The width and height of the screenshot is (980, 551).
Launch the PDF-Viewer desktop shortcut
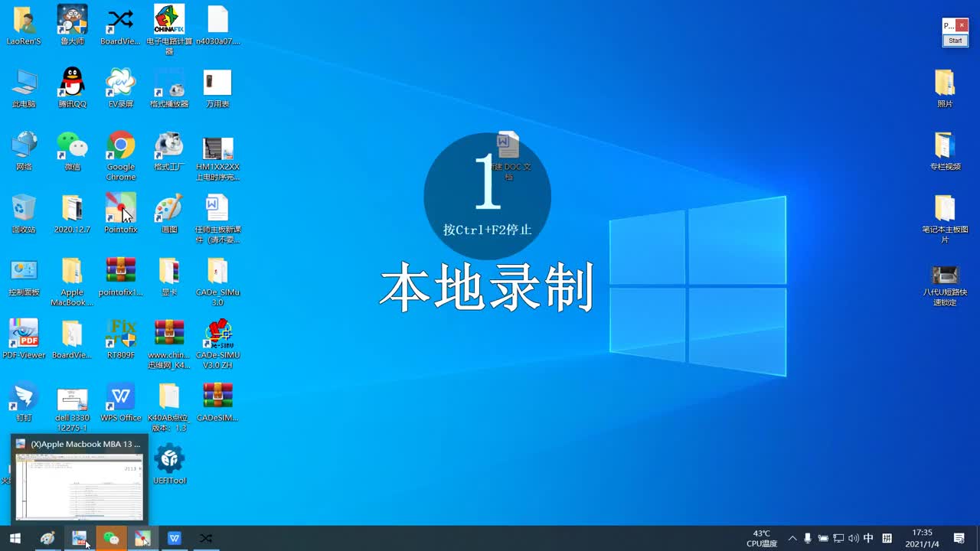tap(24, 339)
